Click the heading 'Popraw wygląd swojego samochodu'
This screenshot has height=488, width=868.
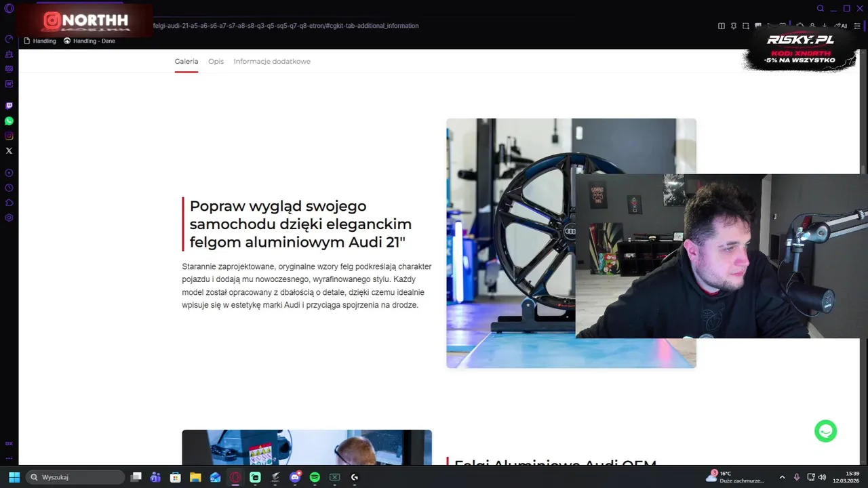click(x=300, y=224)
